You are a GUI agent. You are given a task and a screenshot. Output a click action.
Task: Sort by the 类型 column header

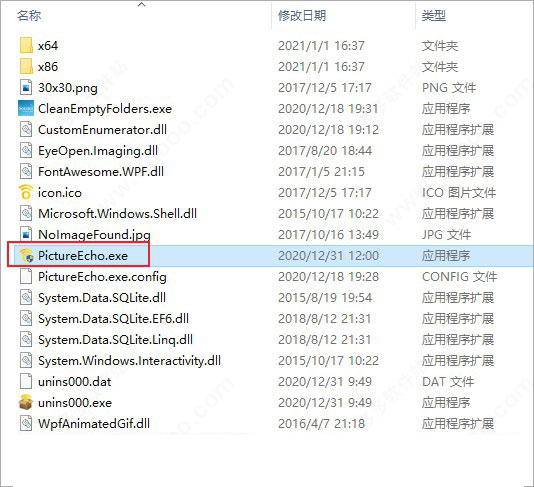click(x=434, y=16)
